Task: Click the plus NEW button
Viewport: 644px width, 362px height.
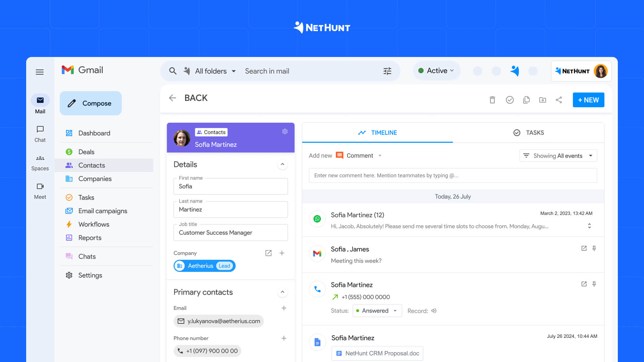Action: click(588, 100)
